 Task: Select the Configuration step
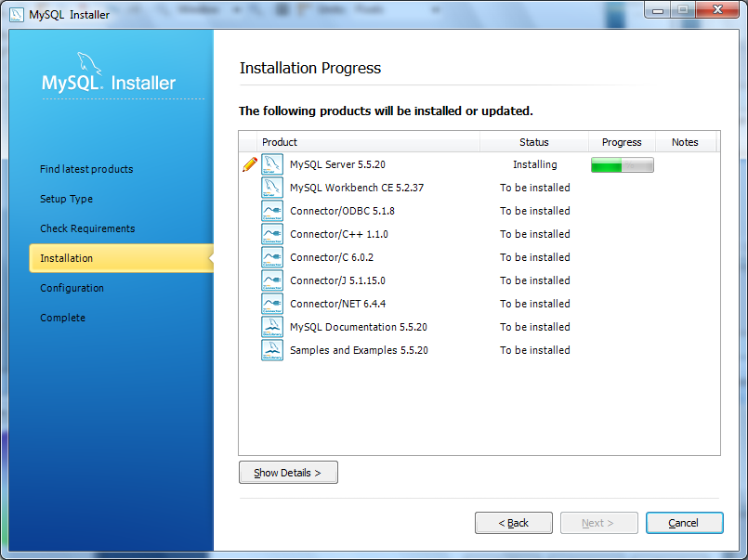tap(72, 288)
